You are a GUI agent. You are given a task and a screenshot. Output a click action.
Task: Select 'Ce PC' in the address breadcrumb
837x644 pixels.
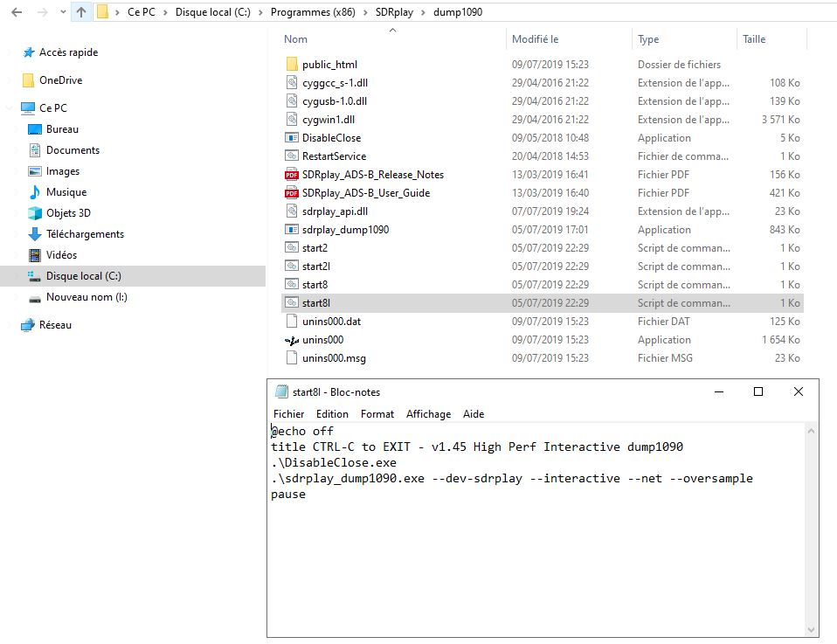pos(141,11)
